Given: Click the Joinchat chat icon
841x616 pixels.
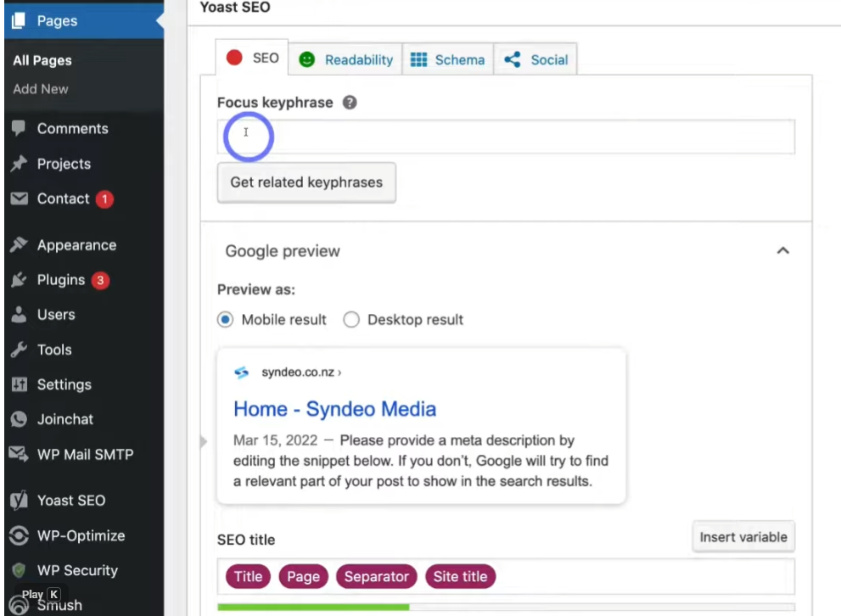Looking at the screenshot, I should point(19,419).
